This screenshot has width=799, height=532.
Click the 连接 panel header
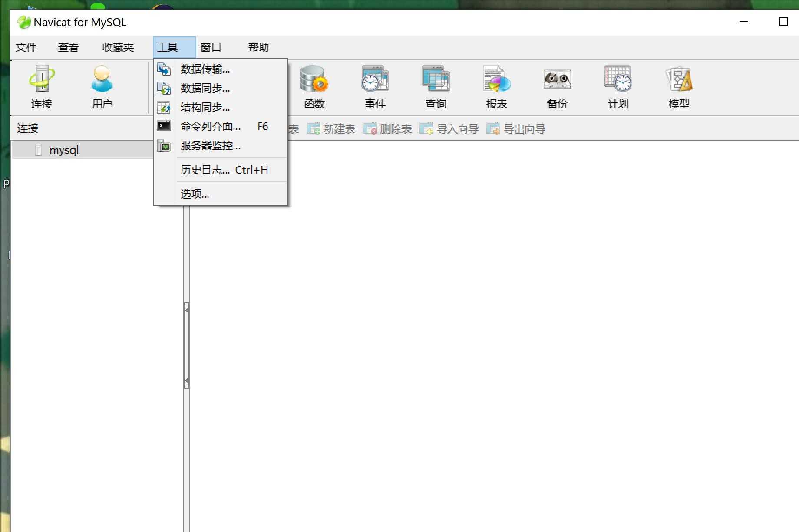coord(28,128)
